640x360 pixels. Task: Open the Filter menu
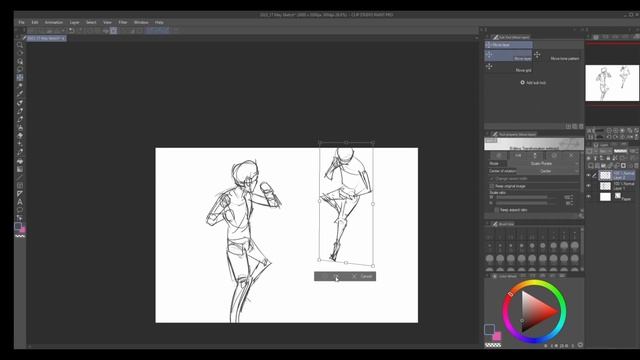click(x=123, y=22)
